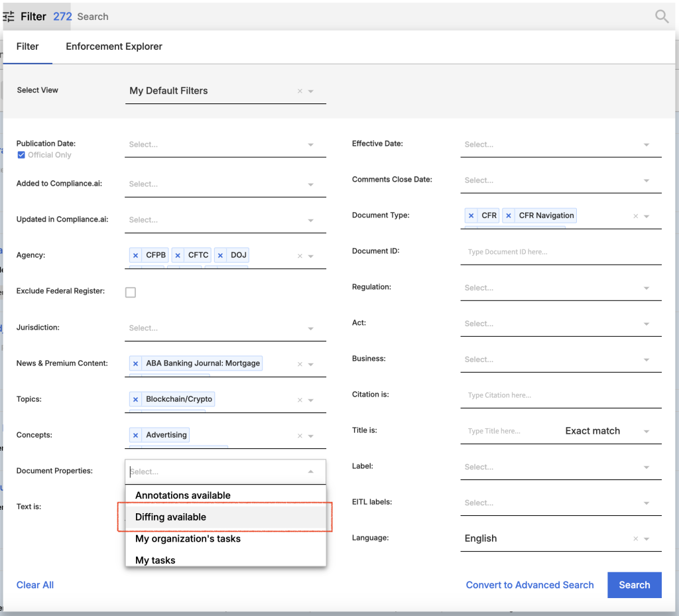Clear the English language selection

tap(635, 539)
